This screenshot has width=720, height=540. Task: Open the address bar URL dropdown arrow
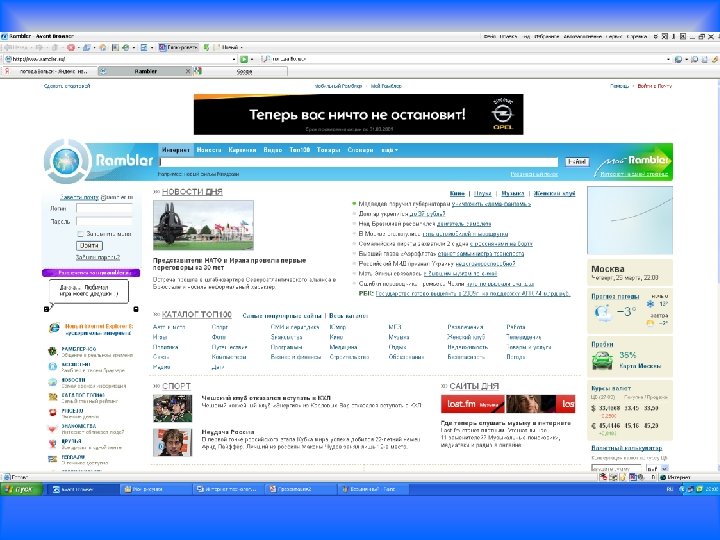coord(234,59)
